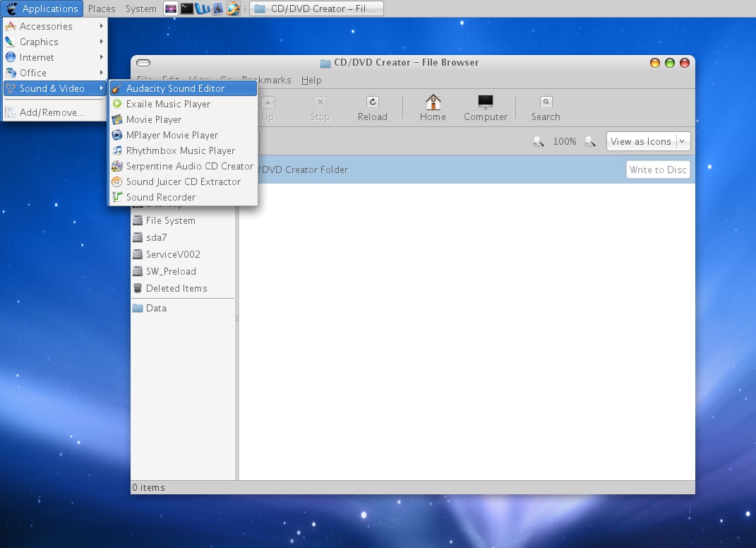
Task: Click the pill-shaped button in File Browser titlebar
Action: click(x=143, y=63)
